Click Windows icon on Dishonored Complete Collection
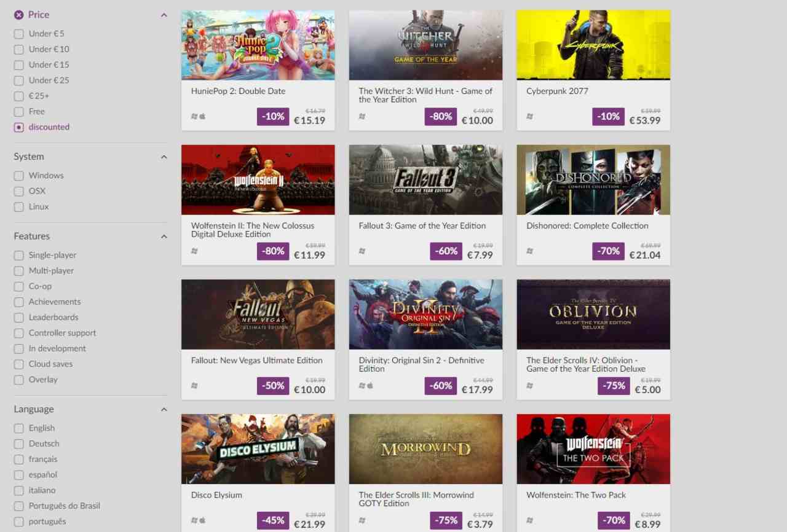 530,251
